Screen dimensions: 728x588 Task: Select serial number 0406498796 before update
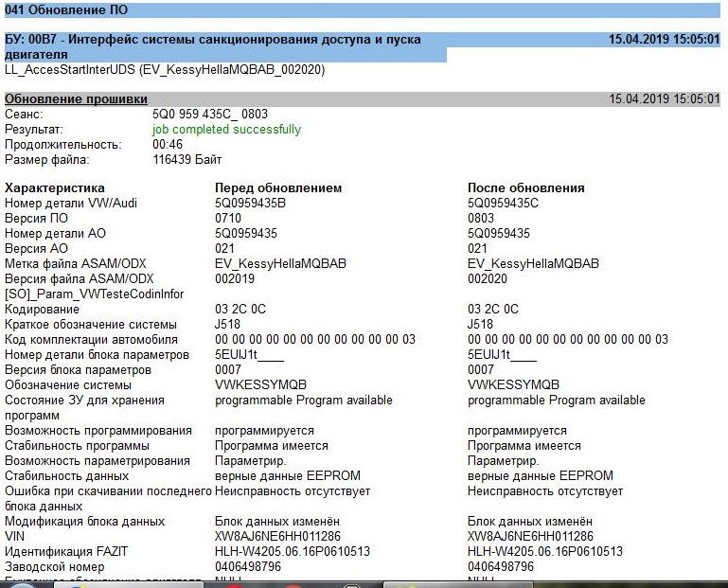tap(248, 566)
